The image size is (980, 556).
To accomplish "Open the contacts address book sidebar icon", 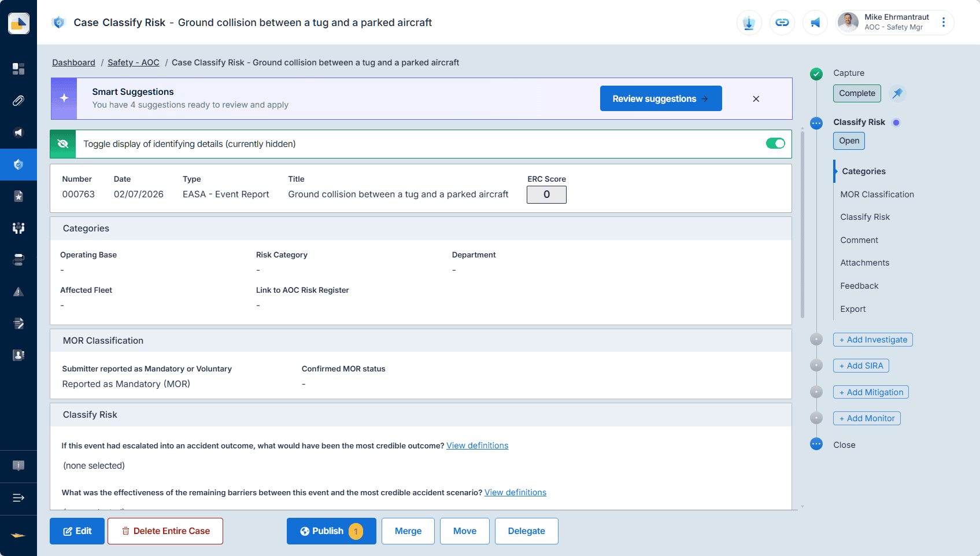I will (19, 355).
